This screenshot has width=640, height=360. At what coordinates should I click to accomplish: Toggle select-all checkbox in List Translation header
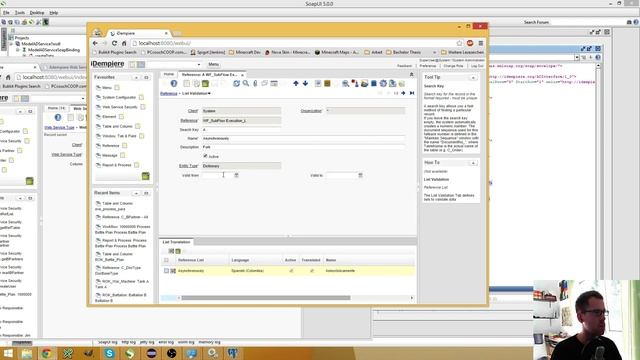pos(166,260)
